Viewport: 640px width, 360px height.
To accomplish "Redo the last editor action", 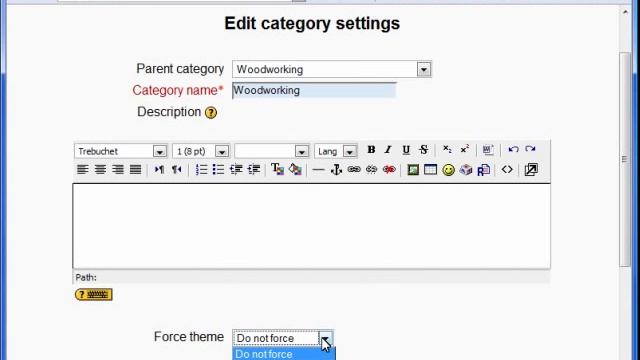I will [531, 150].
